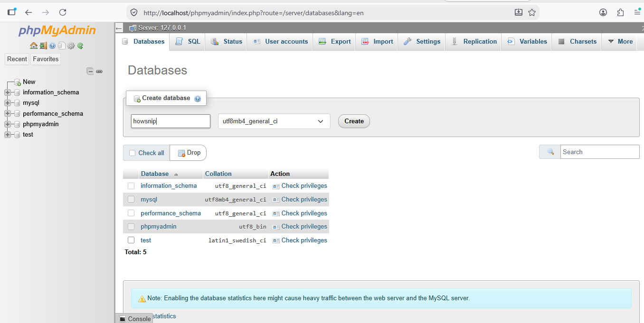Open Check privileges for test
Image resolution: width=644 pixels, height=323 pixels.
point(300,240)
